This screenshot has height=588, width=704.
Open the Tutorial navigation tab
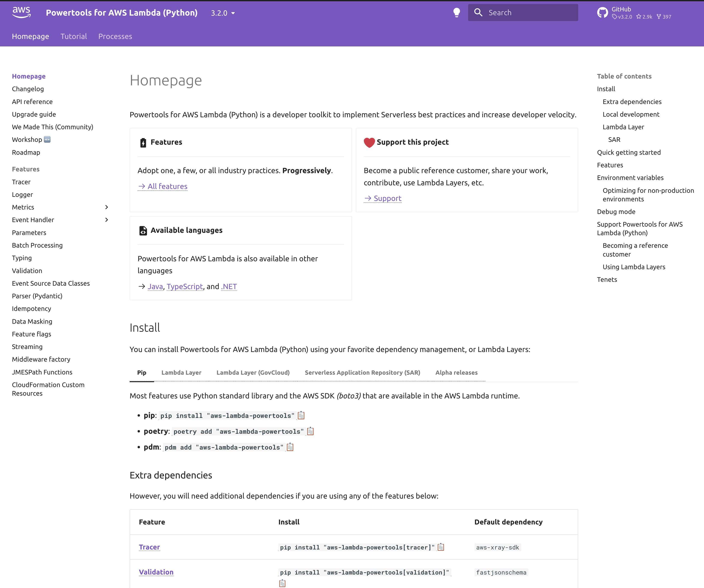pos(74,36)
